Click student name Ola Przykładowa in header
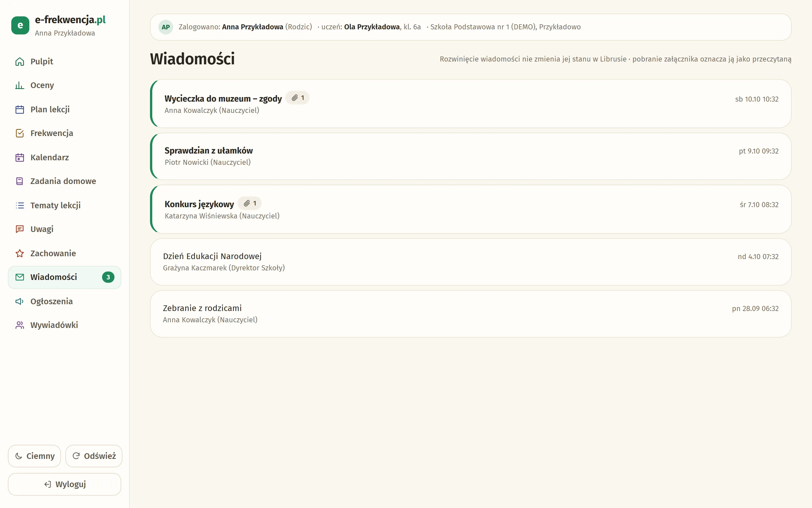Image resolution: width=812 pixels, height=508 pixels. point(372,27)
